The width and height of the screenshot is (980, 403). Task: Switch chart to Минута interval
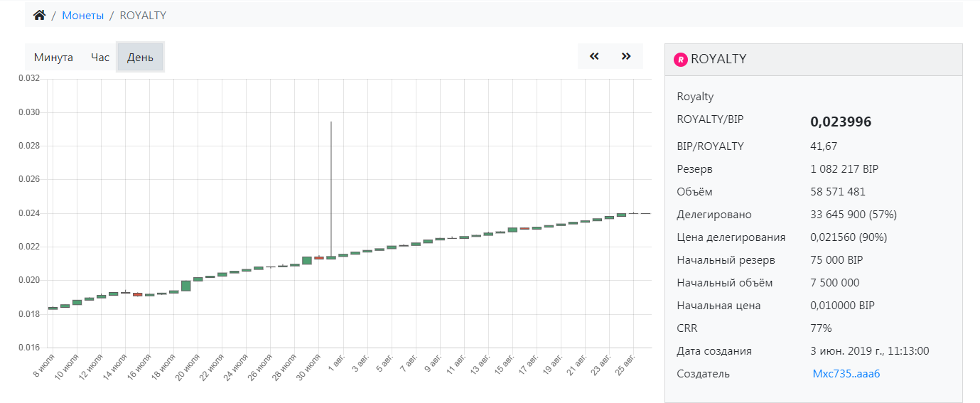[53, 58]
